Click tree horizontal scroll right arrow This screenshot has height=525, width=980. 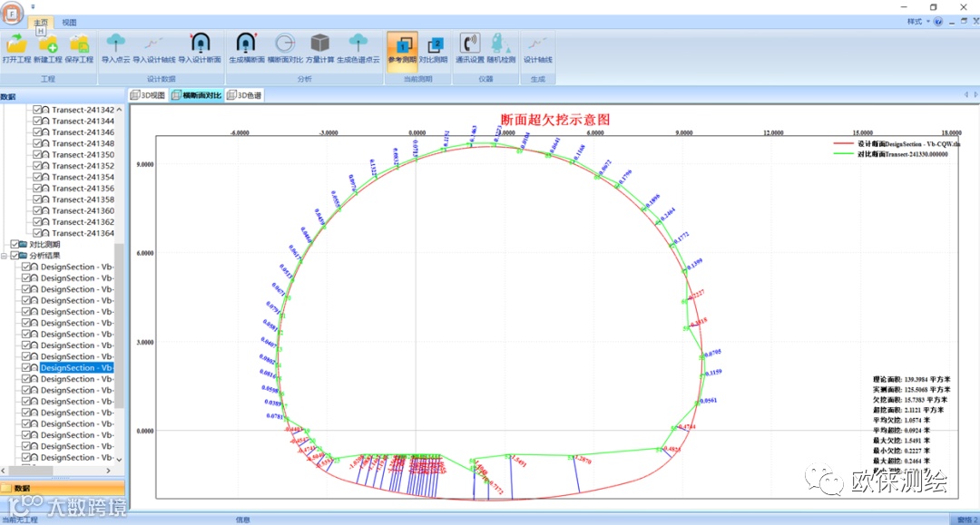(108, 471)
